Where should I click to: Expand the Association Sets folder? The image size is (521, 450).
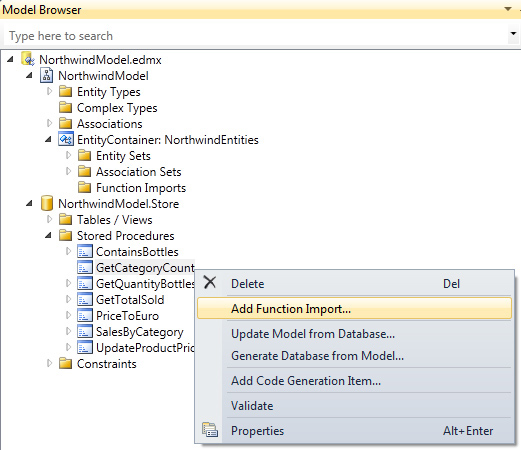[x=68, y=171]
